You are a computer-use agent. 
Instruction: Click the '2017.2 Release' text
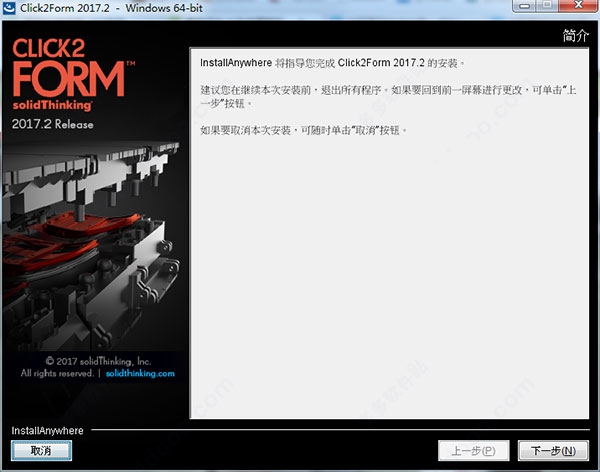(52, 124)
